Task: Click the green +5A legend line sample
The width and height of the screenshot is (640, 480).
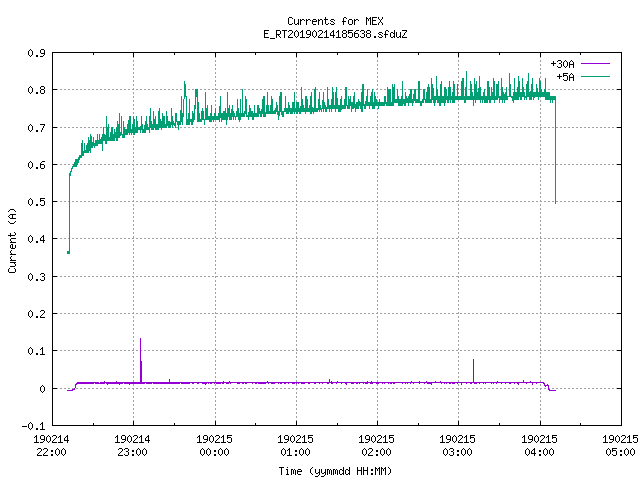Action: (x=595, y=76)
